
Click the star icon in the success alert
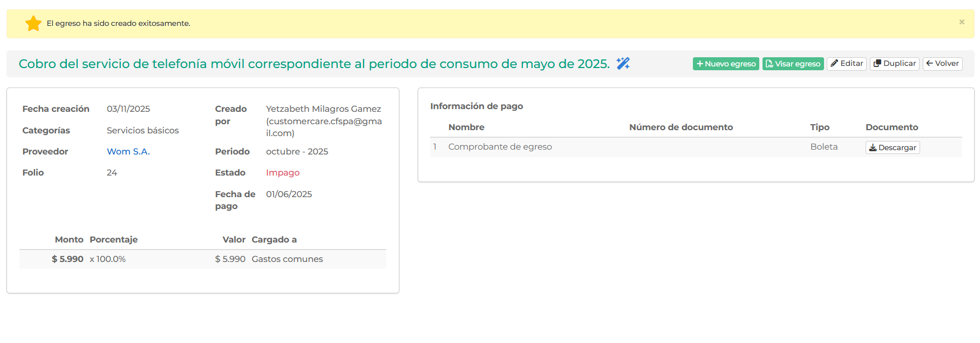[33, 23]
